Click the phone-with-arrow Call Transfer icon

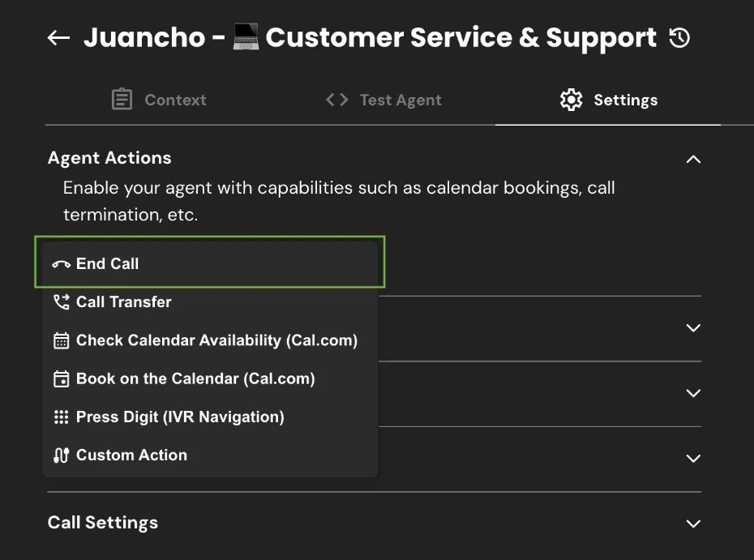(61, 302)
